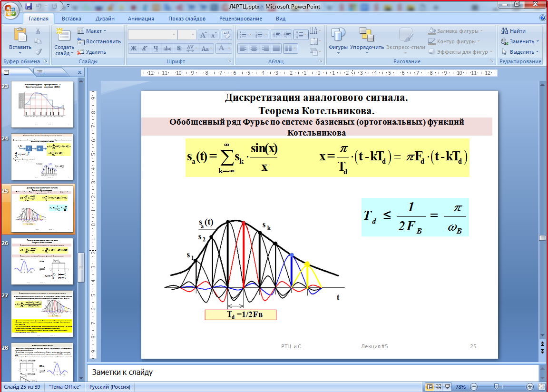548x392 pixels.
Task: Switch to slide sorter view icon
Action: [439, 387]
